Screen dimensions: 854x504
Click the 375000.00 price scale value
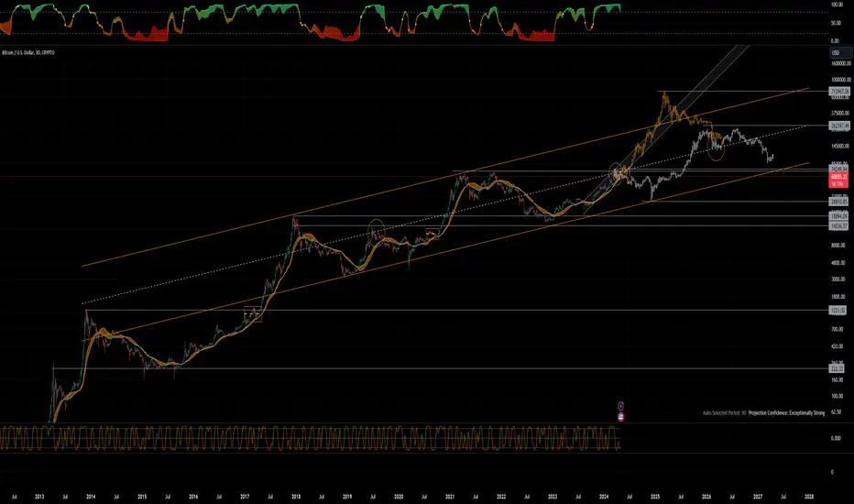click(840, 114)
